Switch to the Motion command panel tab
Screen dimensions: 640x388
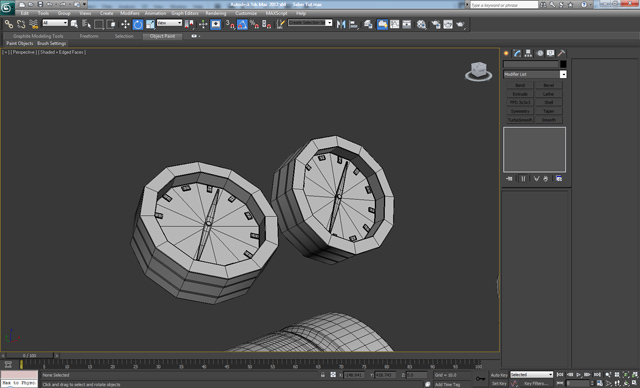pyautogui.click(x=540, y=53)
